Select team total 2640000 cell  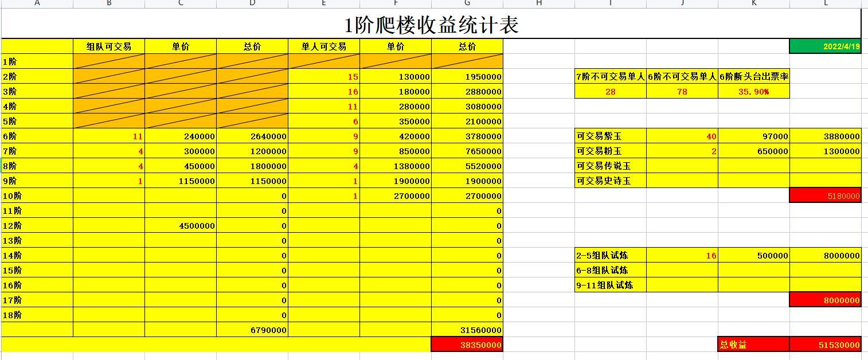pos(252,136)
